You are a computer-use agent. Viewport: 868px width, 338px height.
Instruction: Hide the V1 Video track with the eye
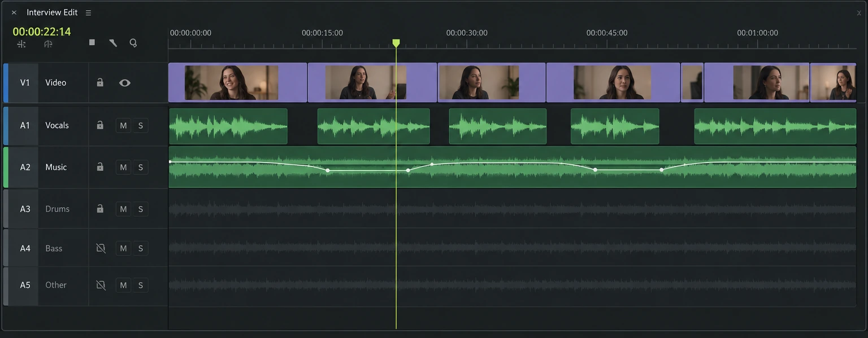(x=125, y=83)
